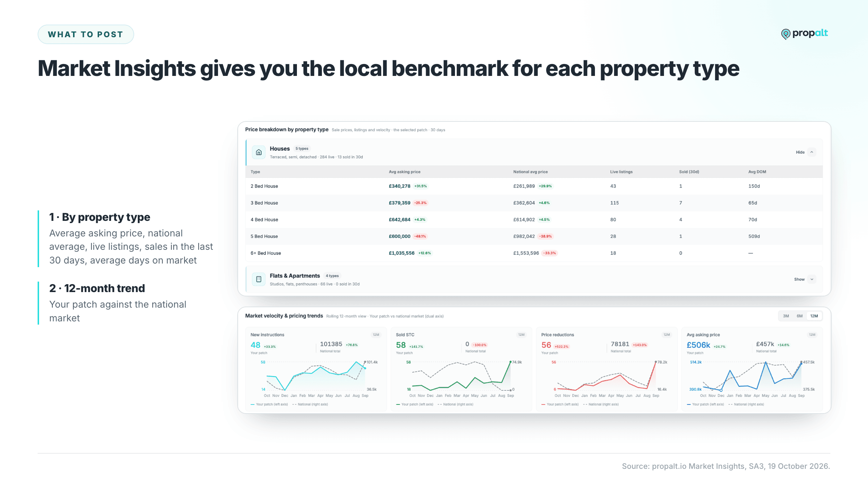The height and width of the screenshot is (488, 868).
Task: Click the Sold STC value 58
Action: coord(401,345)
